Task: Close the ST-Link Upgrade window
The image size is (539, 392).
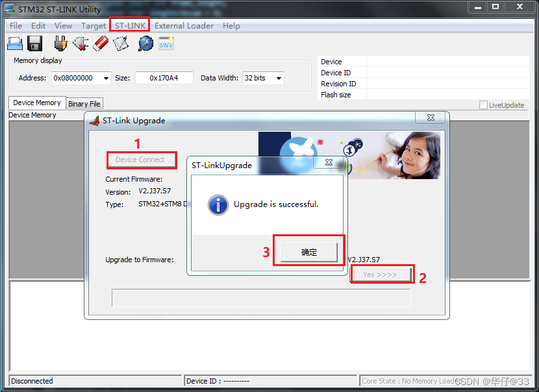Action: click(x=431, y=117)
